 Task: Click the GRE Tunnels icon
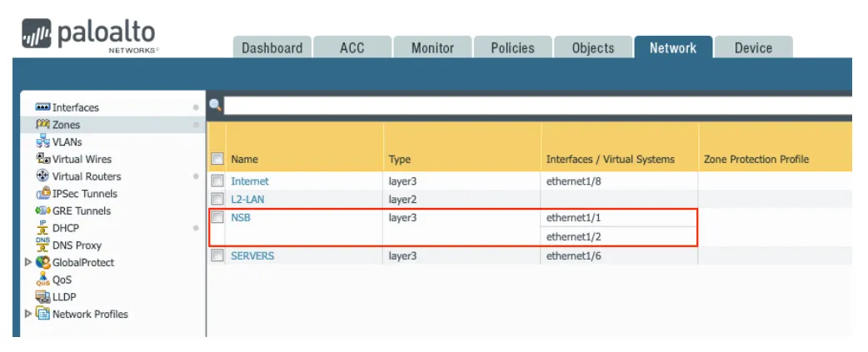click(x=42, y=211)
